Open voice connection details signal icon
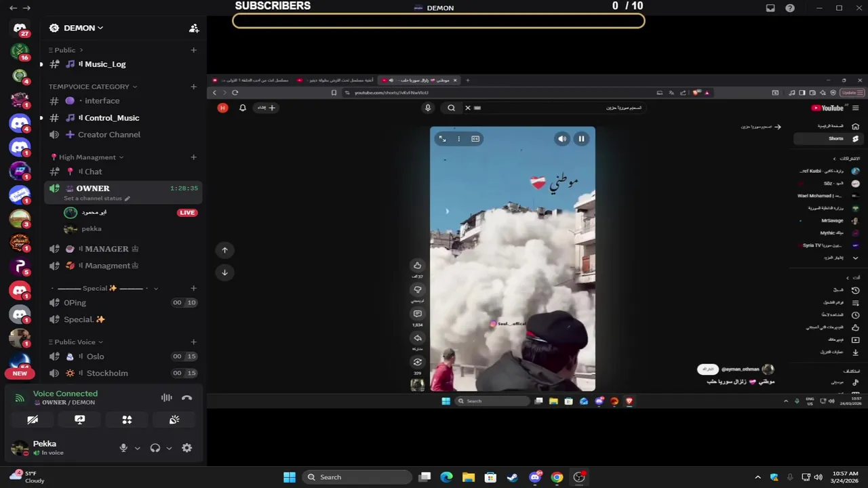 coord(20,398)
